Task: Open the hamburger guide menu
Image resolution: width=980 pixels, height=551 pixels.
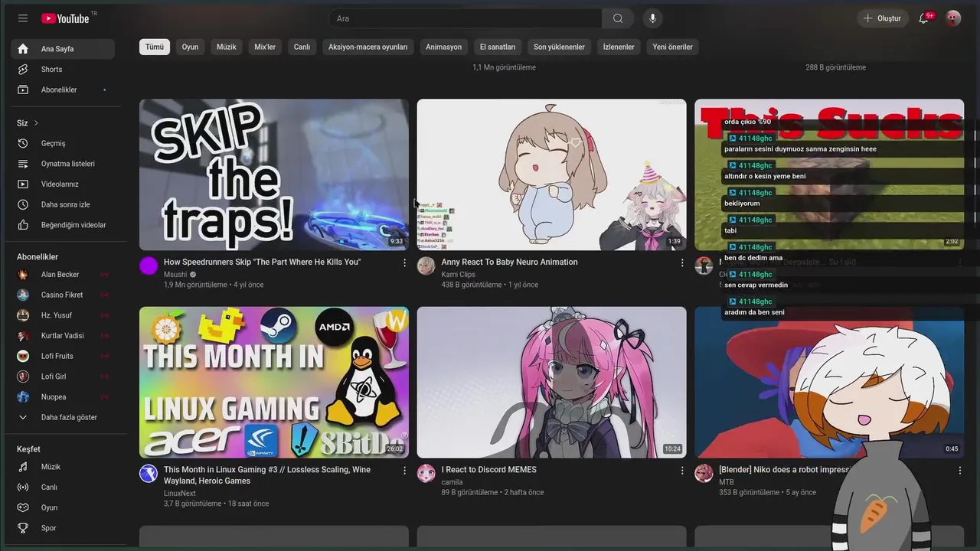Action: 23,18
